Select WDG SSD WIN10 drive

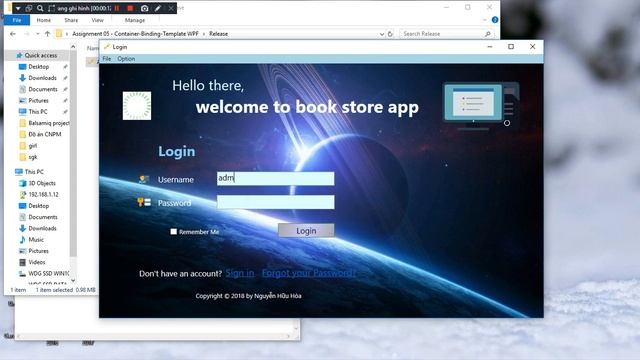pos(48,273)
